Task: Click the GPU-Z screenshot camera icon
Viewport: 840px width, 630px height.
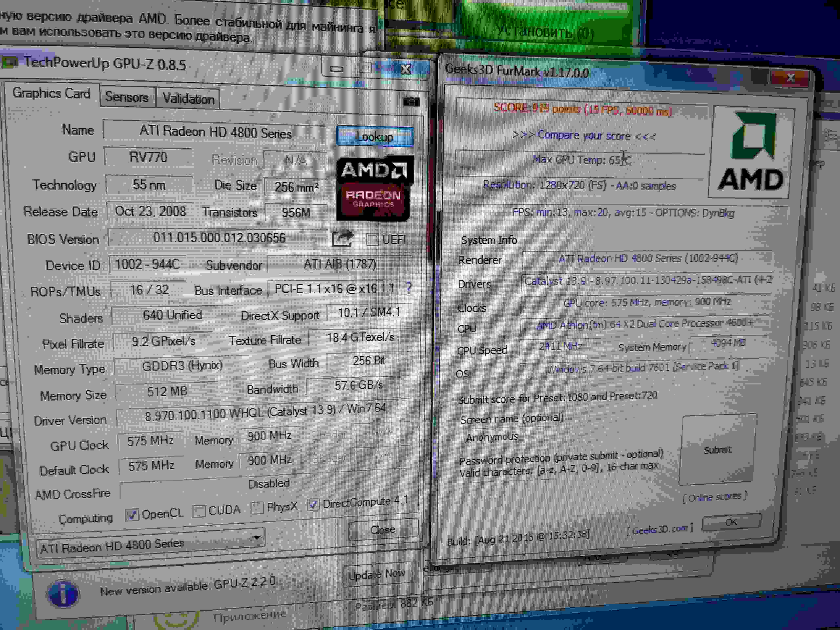Action: point(412,102)
